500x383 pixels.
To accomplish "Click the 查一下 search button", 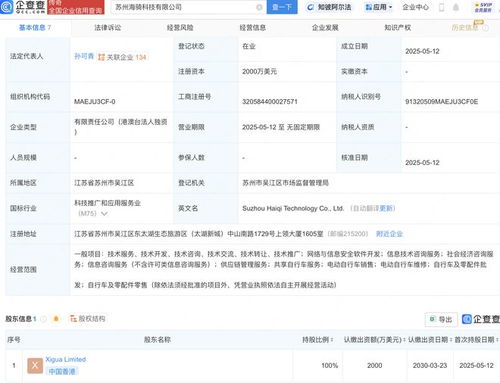I will (282, 7).
